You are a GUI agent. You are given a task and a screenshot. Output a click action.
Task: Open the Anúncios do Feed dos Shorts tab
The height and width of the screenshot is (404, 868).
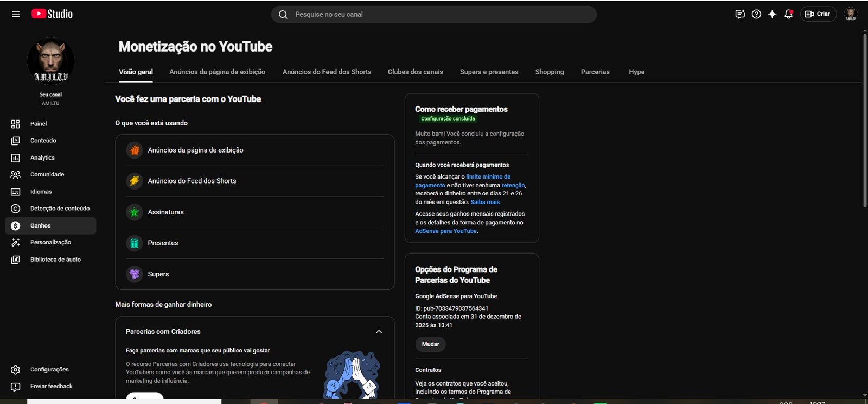[327, 72]
